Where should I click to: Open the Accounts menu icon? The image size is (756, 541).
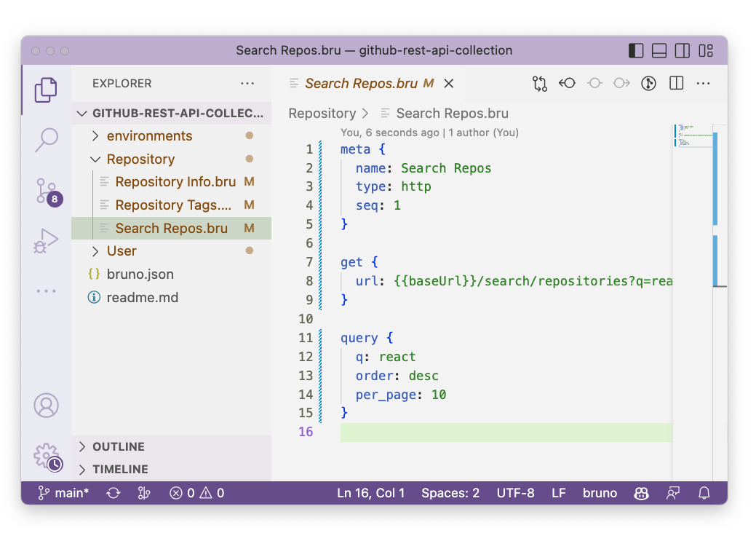(x=47, y=405)
